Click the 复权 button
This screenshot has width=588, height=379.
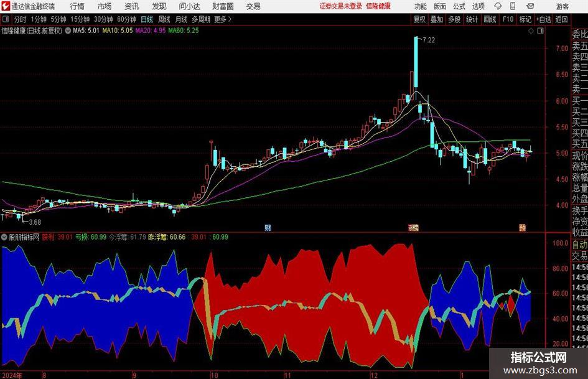(419, 19)
